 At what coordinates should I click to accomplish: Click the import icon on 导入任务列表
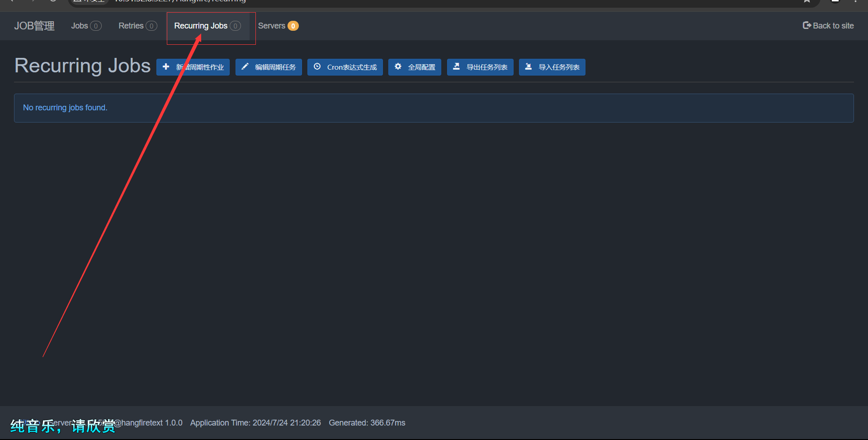pyautogui.click(x=528, y=66)
